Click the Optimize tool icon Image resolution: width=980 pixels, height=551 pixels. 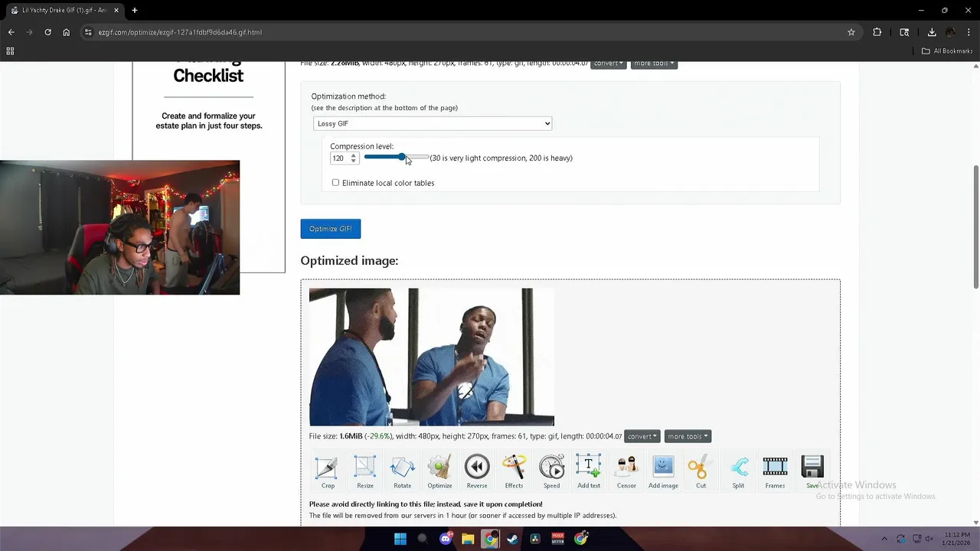[x=439, y=471]
